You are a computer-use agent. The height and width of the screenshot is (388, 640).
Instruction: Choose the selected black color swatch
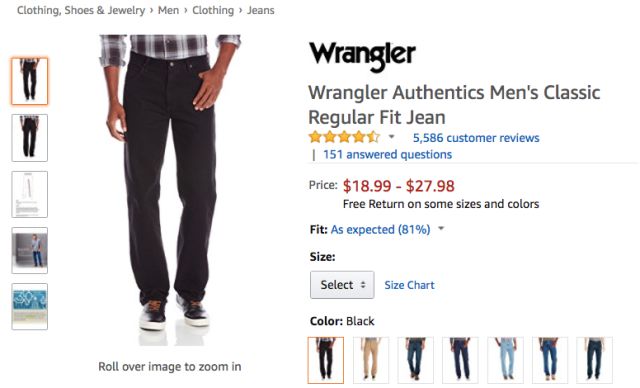(326, 360)
